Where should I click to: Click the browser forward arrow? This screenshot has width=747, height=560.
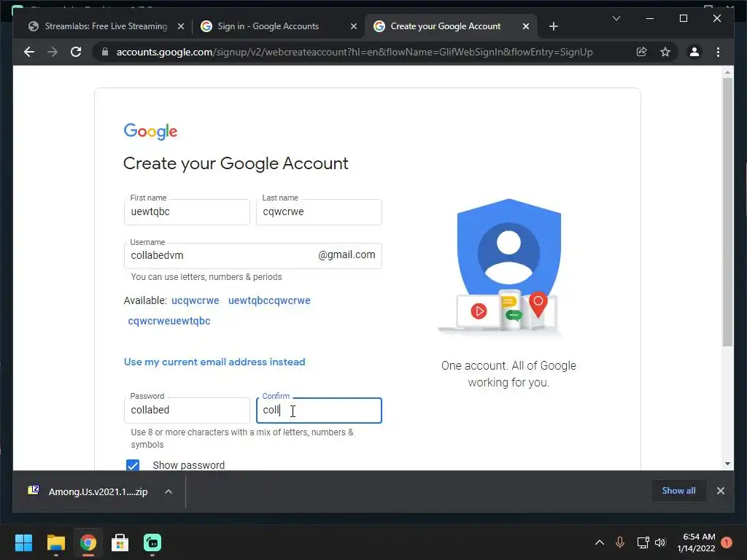coord(53,52)
